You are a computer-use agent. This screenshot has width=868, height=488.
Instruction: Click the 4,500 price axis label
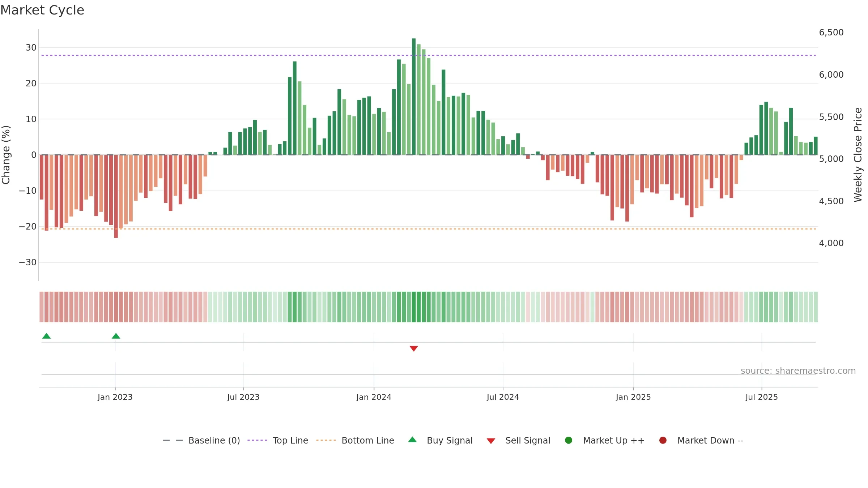tap(831, 201)
